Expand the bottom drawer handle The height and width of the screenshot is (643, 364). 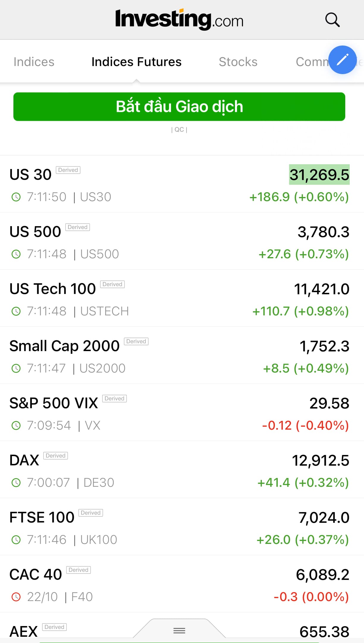coord(179,630)
